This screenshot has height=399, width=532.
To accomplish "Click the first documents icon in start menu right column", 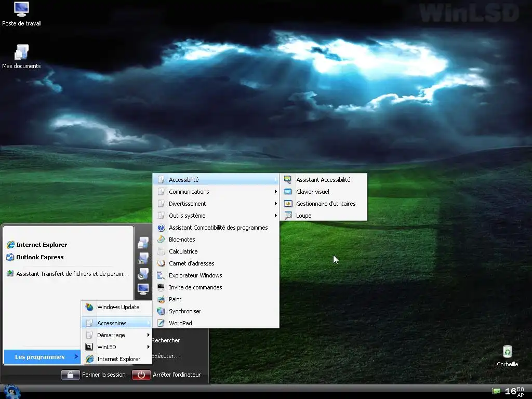I will click(x=143, y=243).
